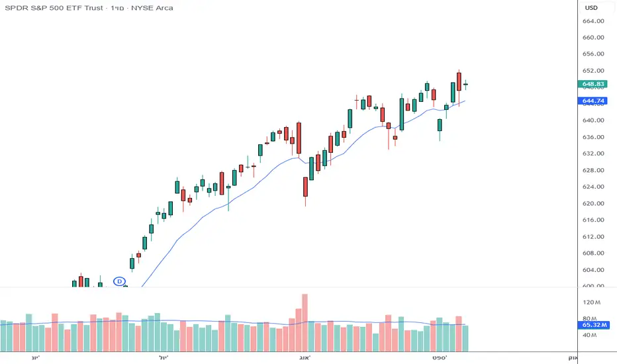This screenshot has width=617, height=364.
Task: Click the 600.00 price scale label
Action: (x=594, y=286)
